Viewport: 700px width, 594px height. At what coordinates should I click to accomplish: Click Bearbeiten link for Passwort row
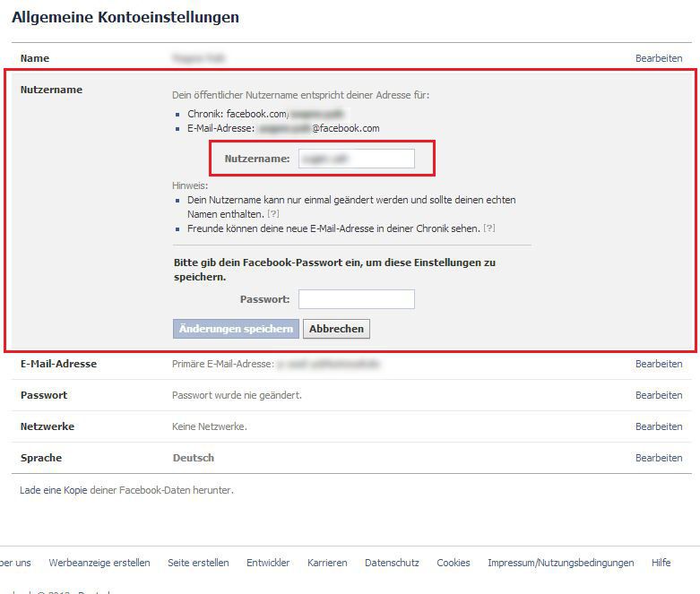(659, 395)
